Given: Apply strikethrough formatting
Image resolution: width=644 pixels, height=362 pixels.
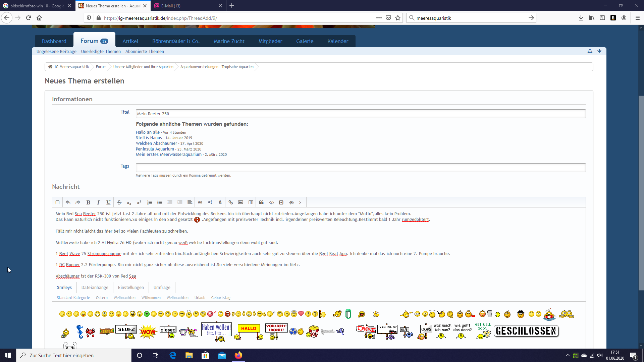Looking at the screenshot, I should coord(119,202).
